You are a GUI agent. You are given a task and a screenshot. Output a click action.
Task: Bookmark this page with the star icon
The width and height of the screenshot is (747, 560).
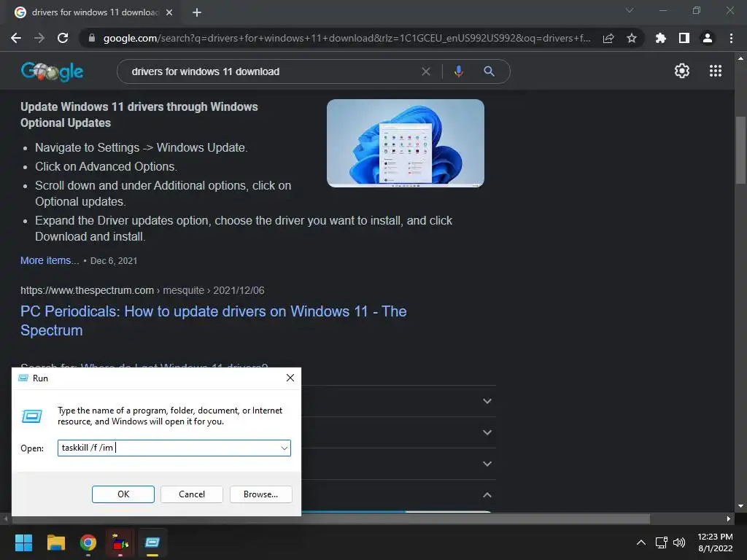coord(632,38)
